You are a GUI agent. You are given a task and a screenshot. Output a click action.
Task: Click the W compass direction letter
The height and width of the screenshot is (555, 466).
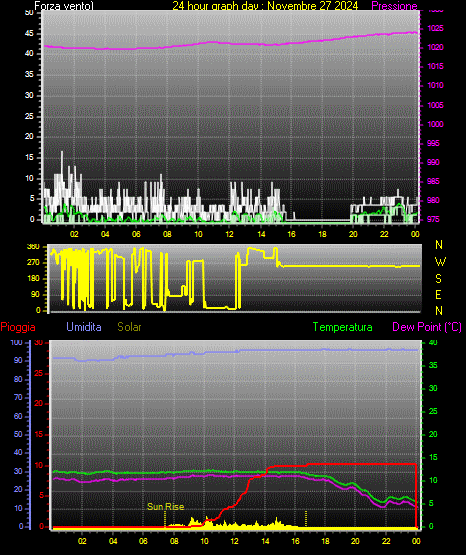(440, 262)
